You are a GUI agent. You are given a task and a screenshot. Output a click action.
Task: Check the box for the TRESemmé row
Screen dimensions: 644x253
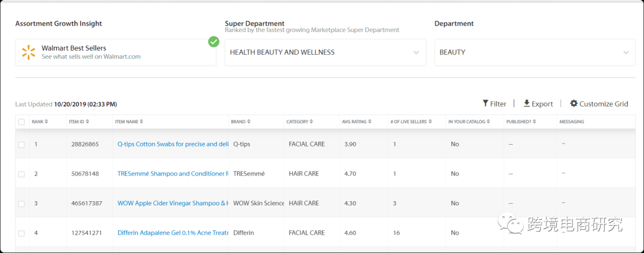click(x=21, y=174)
